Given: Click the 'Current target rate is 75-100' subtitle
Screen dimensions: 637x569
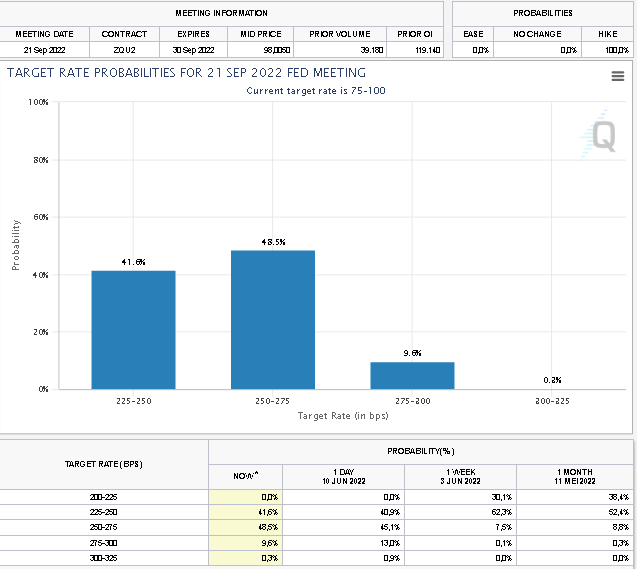Looking at the screenshot, I should pos(316,91).
